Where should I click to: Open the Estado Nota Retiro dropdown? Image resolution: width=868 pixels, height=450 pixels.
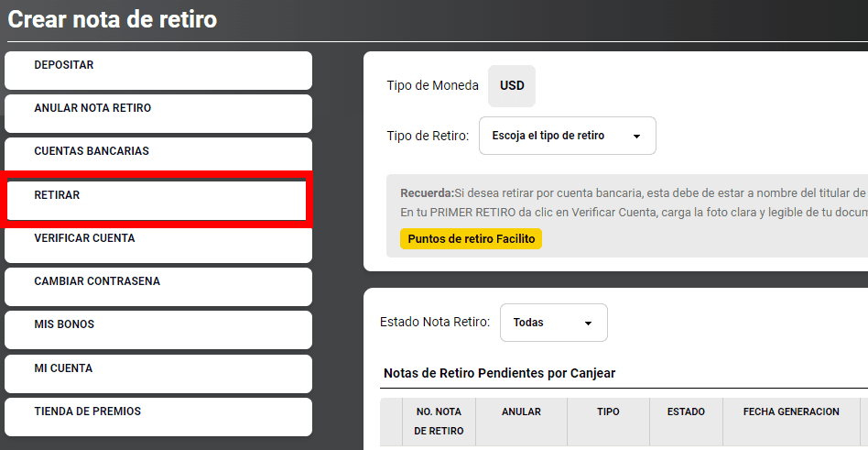(x=554, y=323)
